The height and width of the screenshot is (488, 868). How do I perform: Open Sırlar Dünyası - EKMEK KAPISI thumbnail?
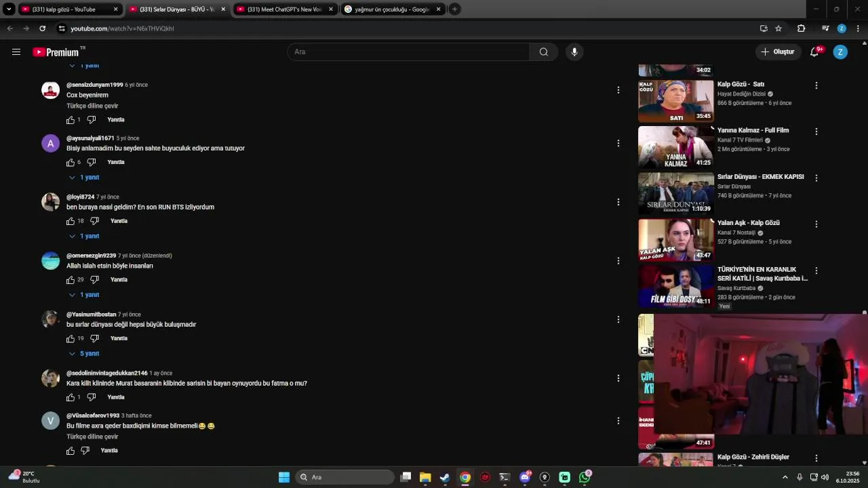tap(675, 194)
